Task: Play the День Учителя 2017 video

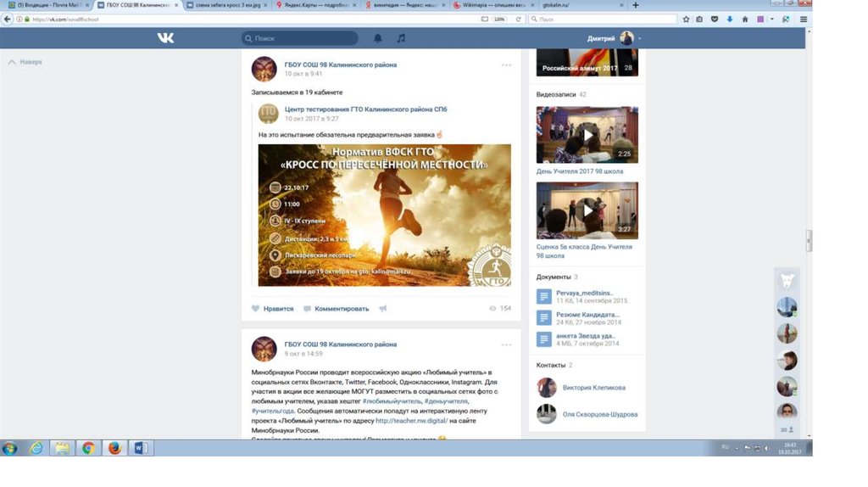Action: pyautogui.click(x=587, y=135)
